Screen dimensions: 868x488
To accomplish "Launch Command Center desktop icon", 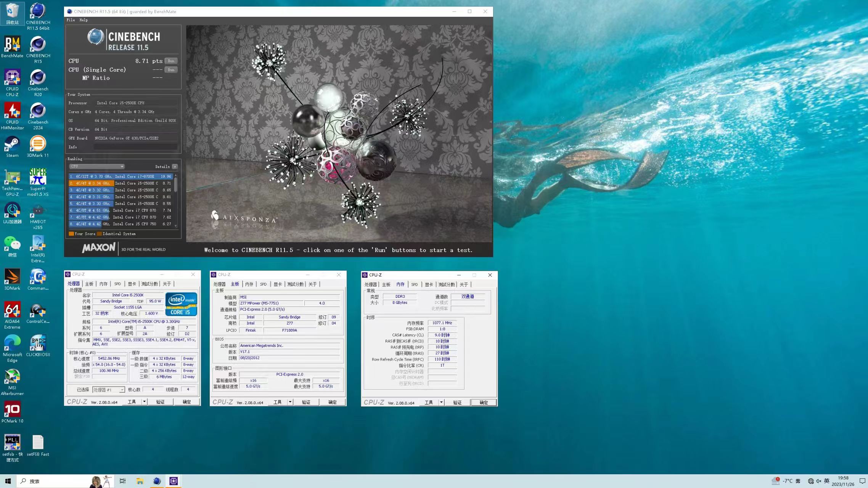I will click(x=38, y=279).
